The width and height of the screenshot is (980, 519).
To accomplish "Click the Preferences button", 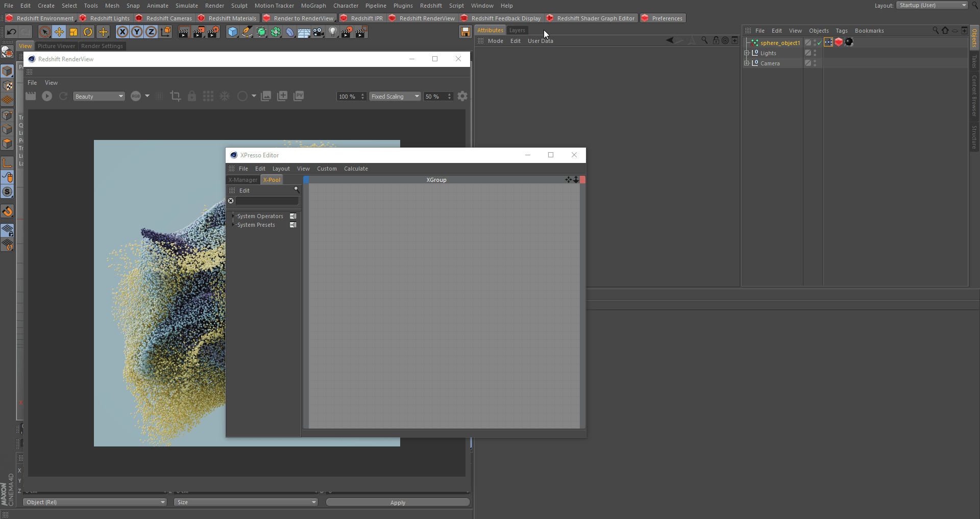I will click(663, 18).
